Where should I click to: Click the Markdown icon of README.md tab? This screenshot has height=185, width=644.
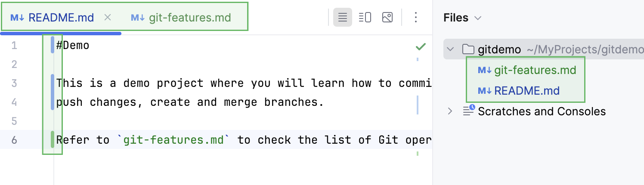point(18,18)
